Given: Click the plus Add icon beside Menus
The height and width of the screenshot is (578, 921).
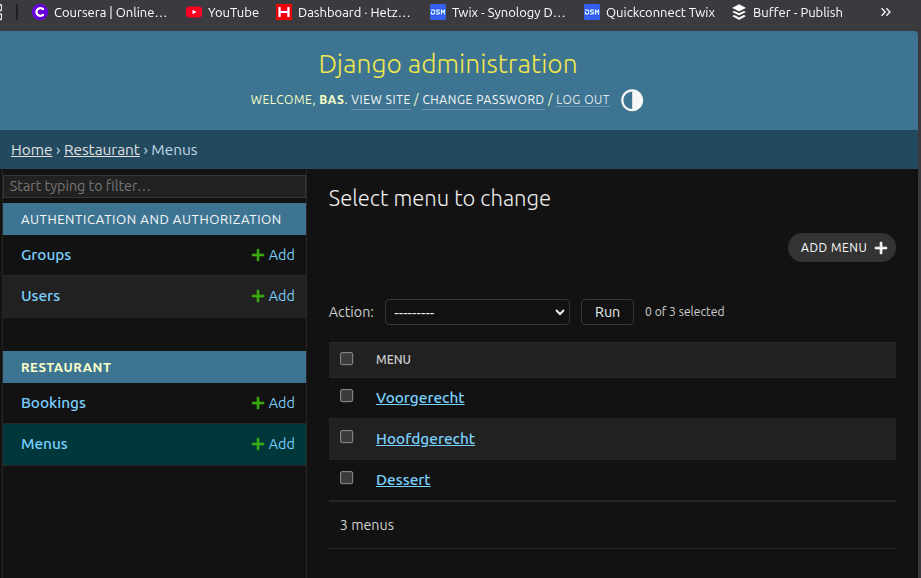Looking at the screenshot, I should [258, 444].
